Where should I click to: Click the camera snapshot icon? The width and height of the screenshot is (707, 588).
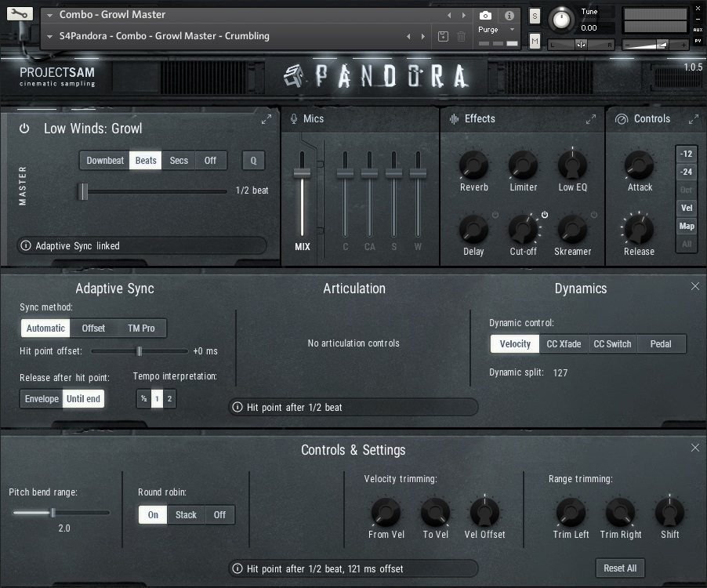tap(485, 16)
